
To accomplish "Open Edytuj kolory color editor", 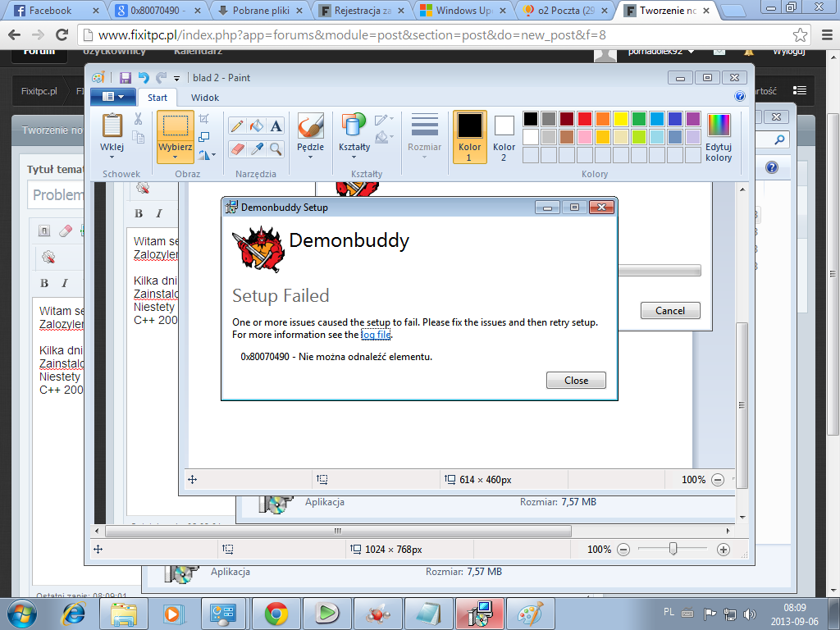I will [719, 137].
